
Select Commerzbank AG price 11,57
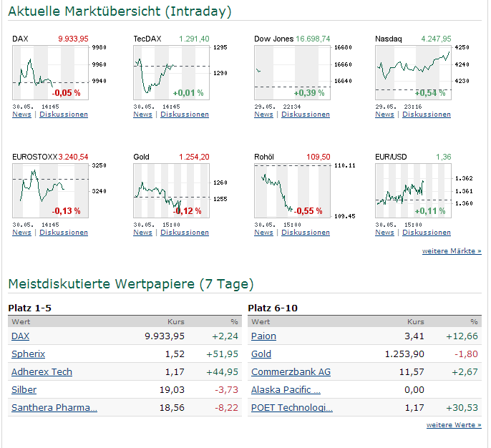412,371
